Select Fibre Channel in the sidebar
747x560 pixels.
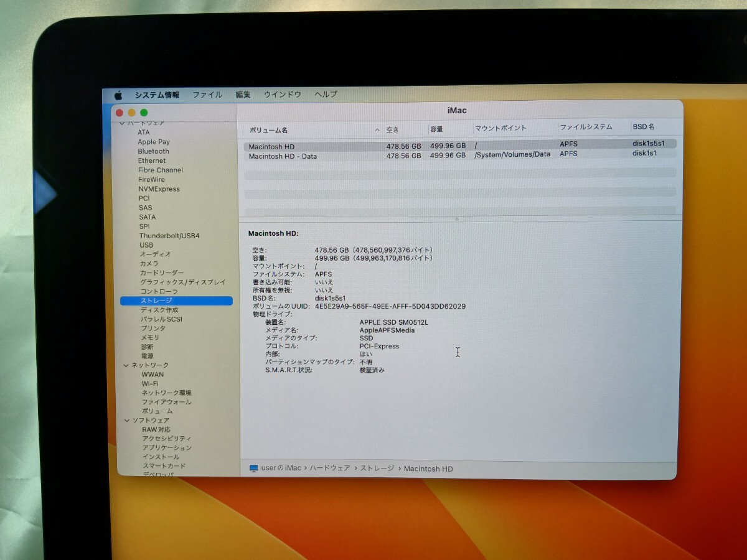pos(161,170)
